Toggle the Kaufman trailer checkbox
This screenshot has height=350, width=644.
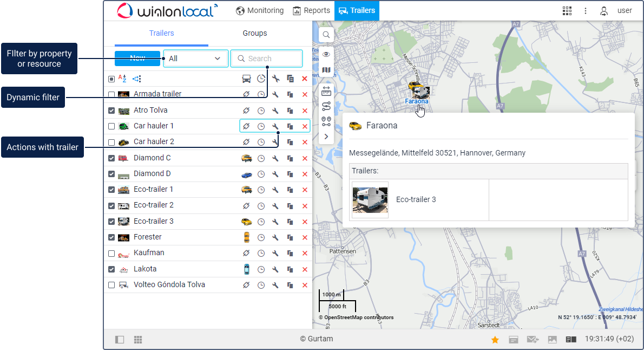click(x=111, y=253)
